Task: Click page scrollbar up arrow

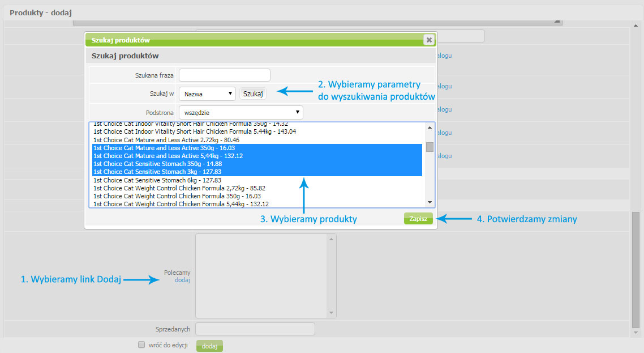Action: [x=636, y=25]
